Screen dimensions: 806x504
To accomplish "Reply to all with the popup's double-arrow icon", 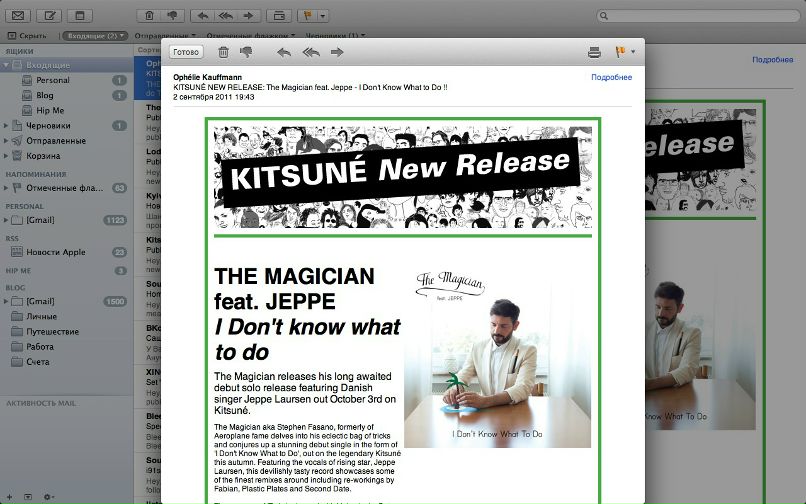I will click(x=310, y=52).
